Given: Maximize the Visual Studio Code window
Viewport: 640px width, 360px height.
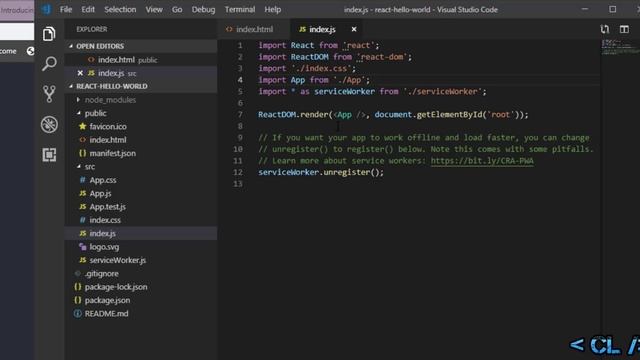Looking at the screenshot, I should 612,9.
